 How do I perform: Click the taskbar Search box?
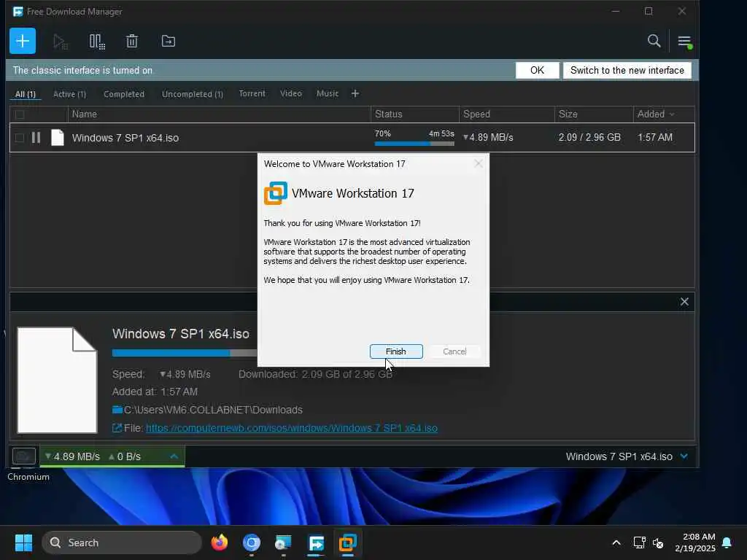point(122,542)
